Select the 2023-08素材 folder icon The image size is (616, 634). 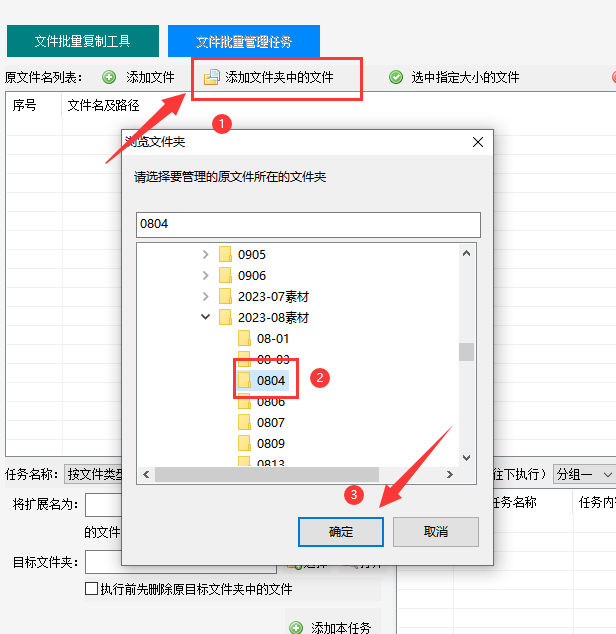(x=225, y=317)
